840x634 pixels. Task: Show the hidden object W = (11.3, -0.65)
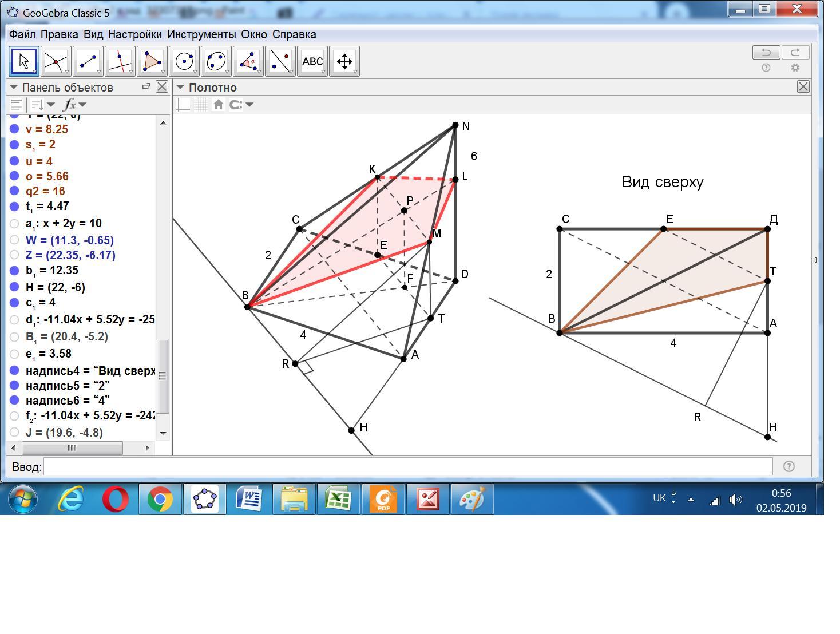click(x=15, y=240)
